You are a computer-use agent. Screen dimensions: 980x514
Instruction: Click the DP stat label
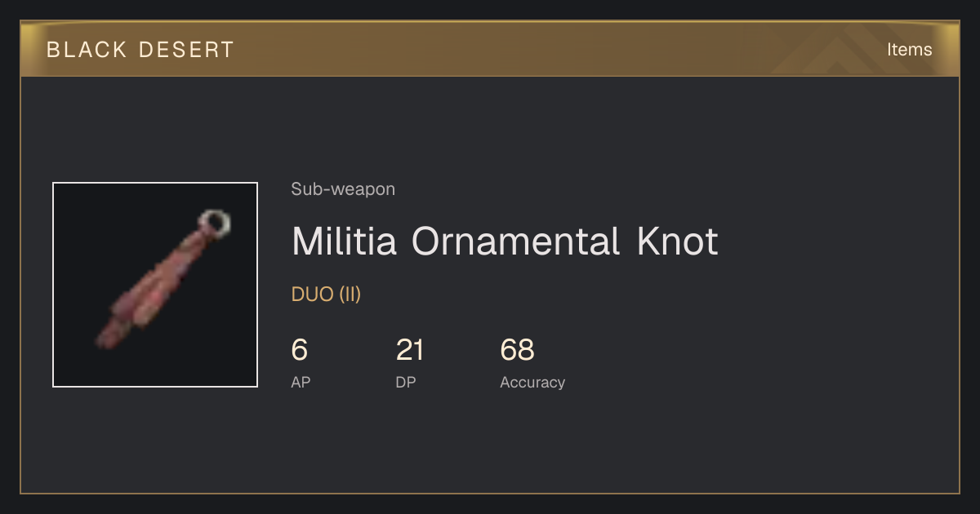[406, 382]
